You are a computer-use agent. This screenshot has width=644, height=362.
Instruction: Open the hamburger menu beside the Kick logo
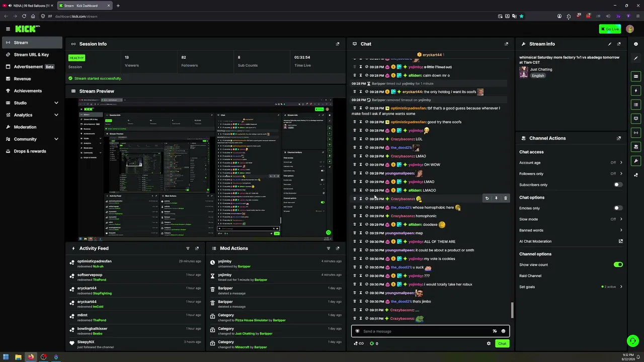(8, 29)
